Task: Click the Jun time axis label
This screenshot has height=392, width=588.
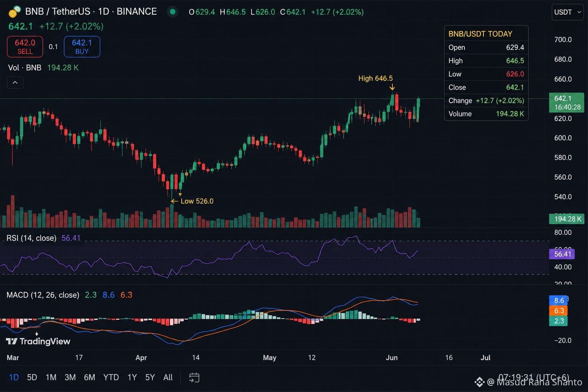Action: coord(392,358)
